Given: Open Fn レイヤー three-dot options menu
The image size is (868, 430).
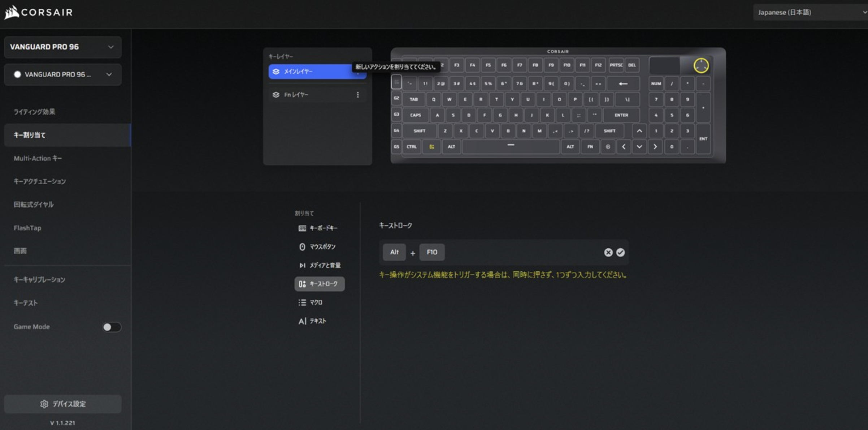Looking at the screenshot, I should coord(357,95).
